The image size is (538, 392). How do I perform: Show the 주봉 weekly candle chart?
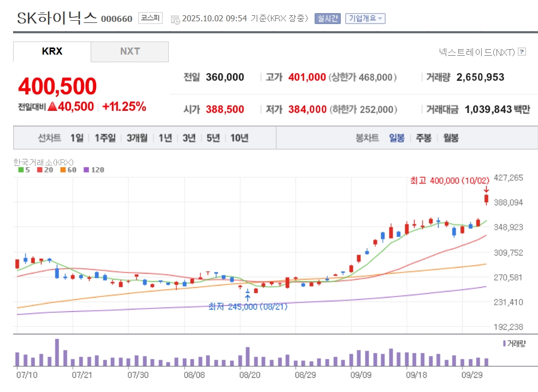pyautogui.click(x=423, y=138)
